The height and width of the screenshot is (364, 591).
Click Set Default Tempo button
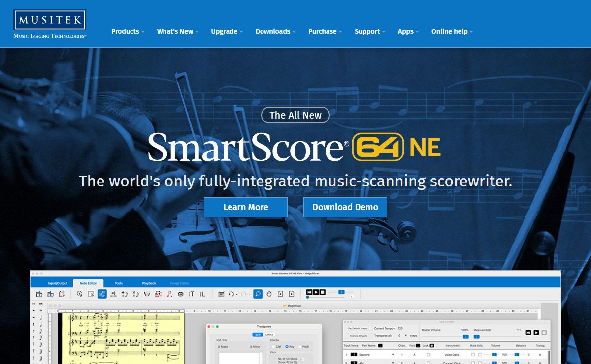click(x=359, y=328)
